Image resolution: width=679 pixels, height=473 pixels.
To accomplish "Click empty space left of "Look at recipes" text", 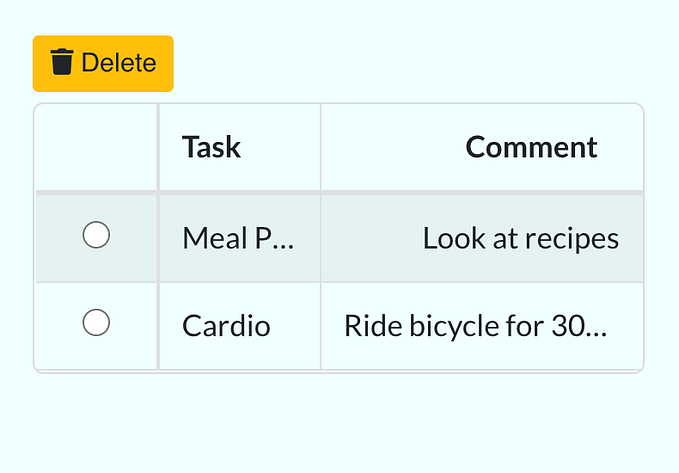I will [370, 238].
